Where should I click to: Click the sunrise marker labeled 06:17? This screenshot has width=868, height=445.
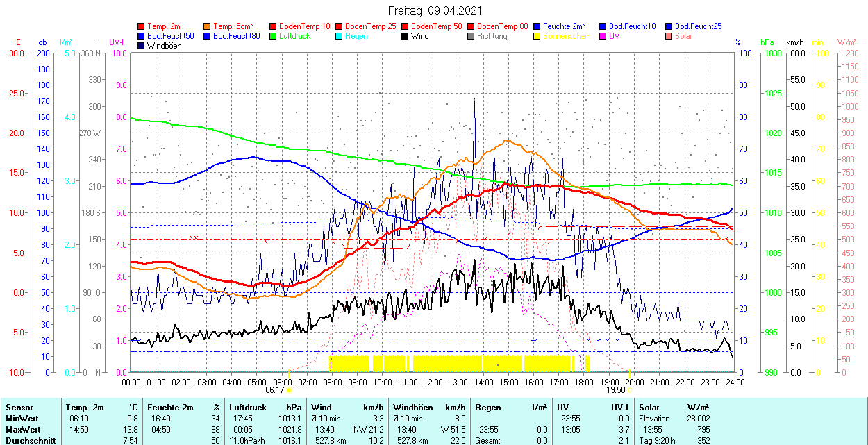[276, 390]
